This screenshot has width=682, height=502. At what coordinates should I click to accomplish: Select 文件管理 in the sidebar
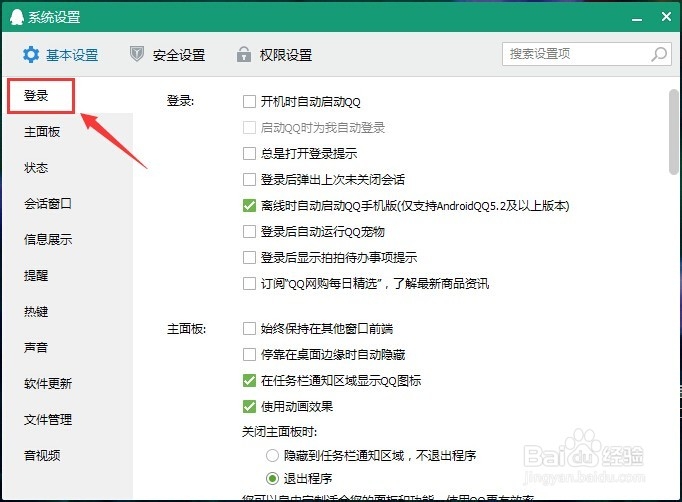(48, 420)
